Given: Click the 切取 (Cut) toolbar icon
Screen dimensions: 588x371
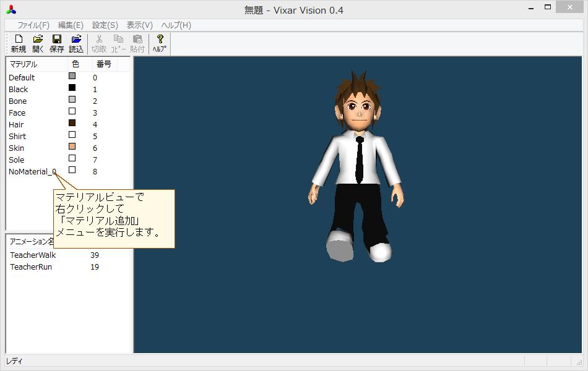Looking at the screenshot, I should (x=98, y=42).
